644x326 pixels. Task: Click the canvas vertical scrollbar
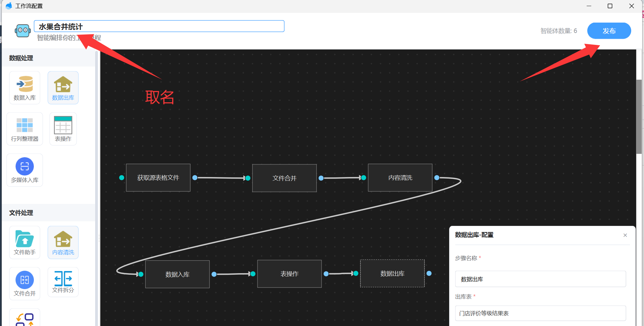[x=639, y=116]
